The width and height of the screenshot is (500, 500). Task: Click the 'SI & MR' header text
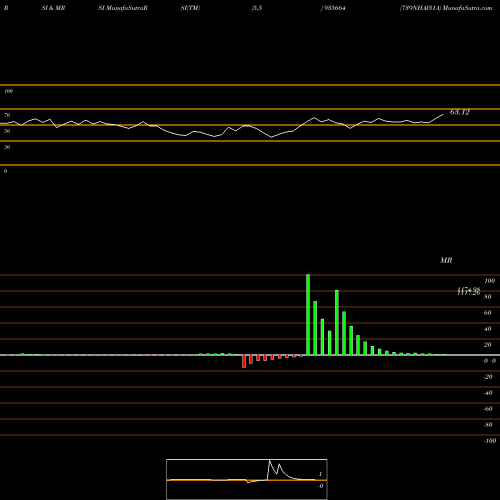click(x=53, y=8)
